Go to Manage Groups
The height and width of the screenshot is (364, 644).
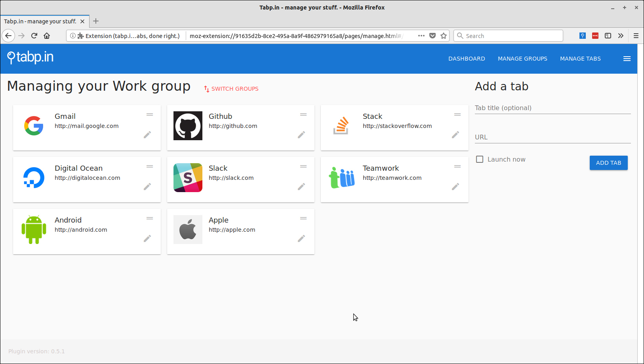(522, 59)
